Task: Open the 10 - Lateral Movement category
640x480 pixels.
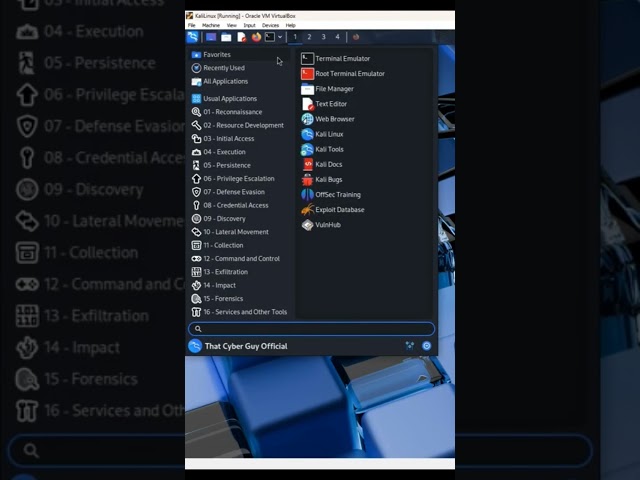Action: pos(240,232)
